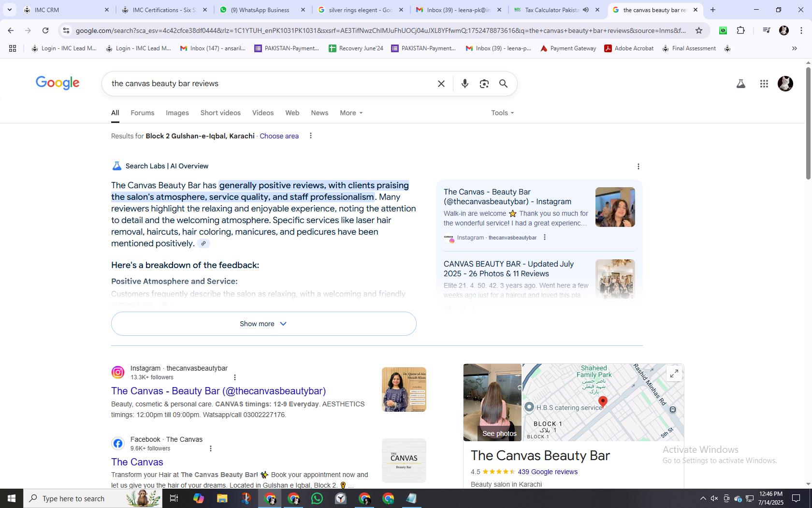This screenshot has height=508, width=812.
Task: Bookmark this page with the star icon
Action: pyautogui.click(x=698, y=30)
